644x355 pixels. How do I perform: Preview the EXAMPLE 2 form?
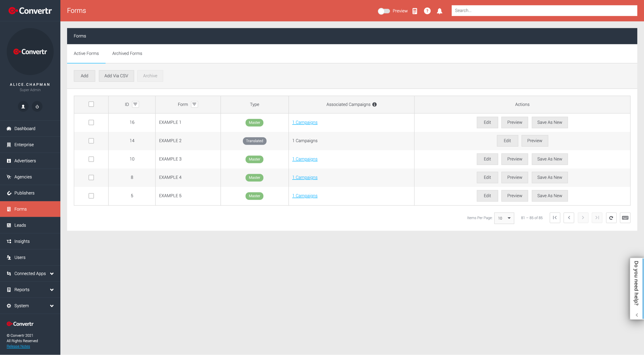coord(534,141)
